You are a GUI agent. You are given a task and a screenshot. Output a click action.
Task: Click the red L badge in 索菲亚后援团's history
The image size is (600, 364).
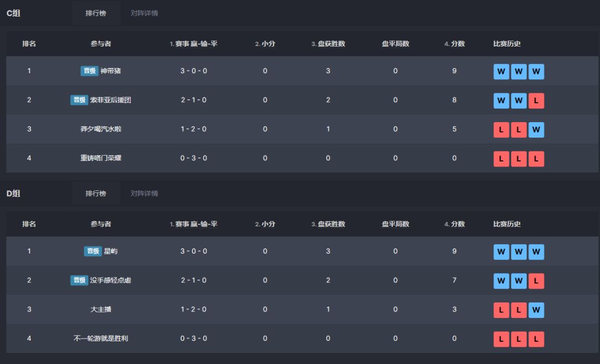pyautogui.click(x=536, y=100)
